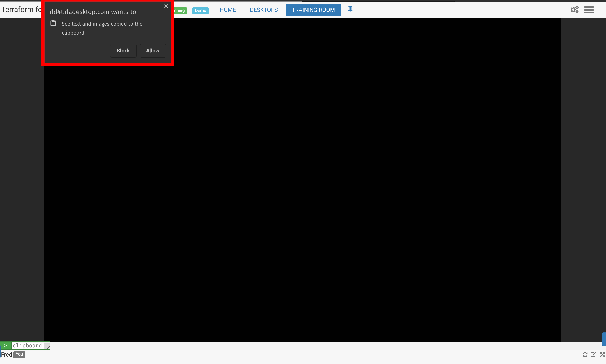Screen dimensions: 606x364
Task: Click the Allow button in clipboard prompt
Action: (153, 51)
